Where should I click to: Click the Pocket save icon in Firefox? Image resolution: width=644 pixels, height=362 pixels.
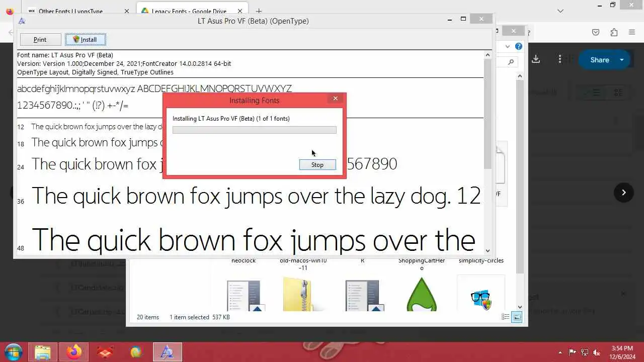coord(596,32)
